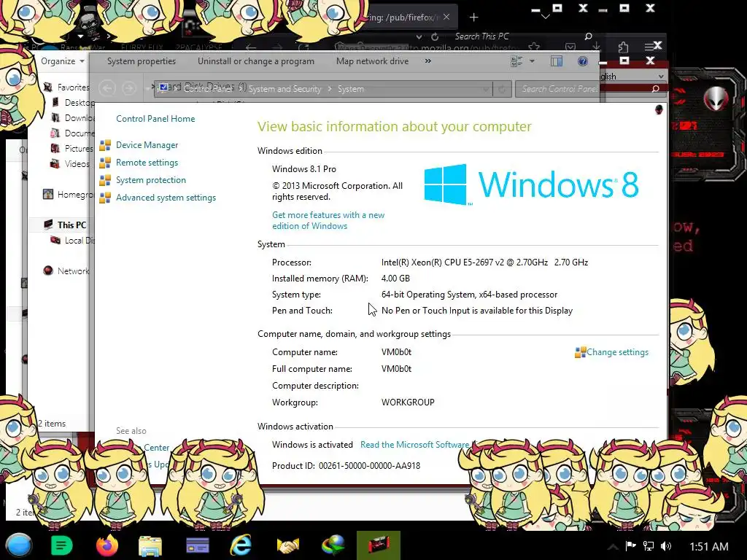Screen dimensions: 747x560
Task: Show hidden tray icons arrow
Action: pos(613,546)
